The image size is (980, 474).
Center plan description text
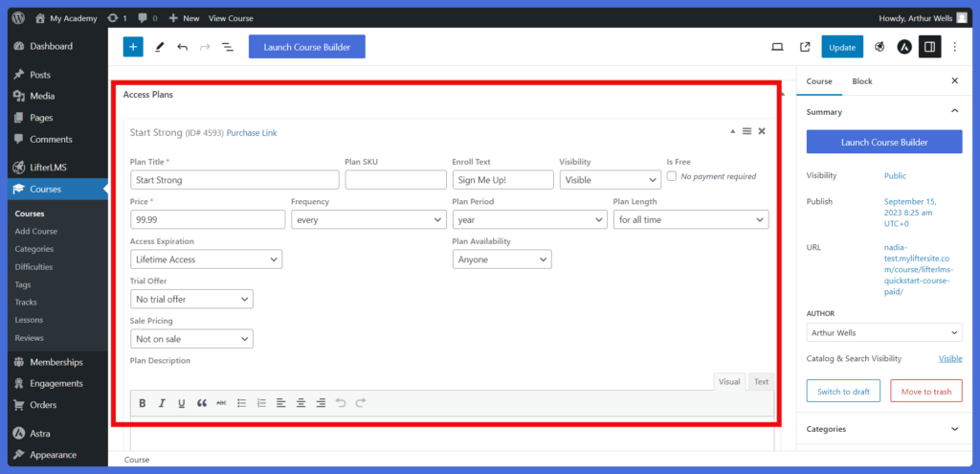[x=301, y=403]
